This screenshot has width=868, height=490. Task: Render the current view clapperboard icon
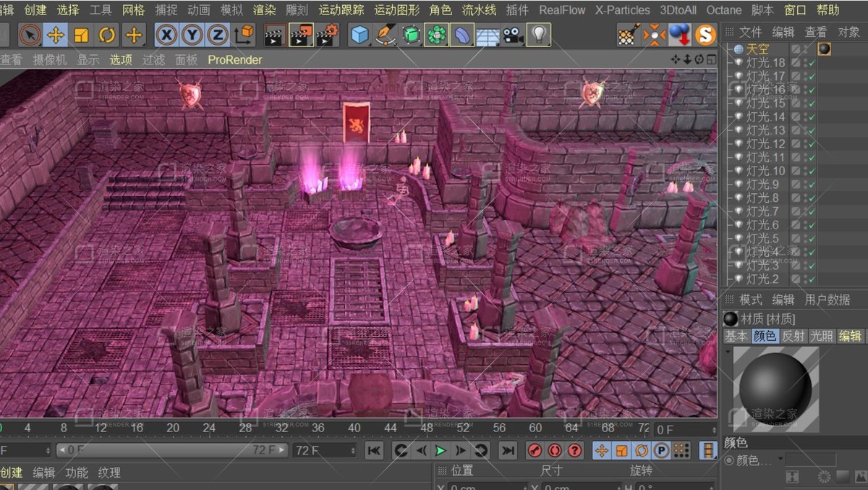[274, 35]
